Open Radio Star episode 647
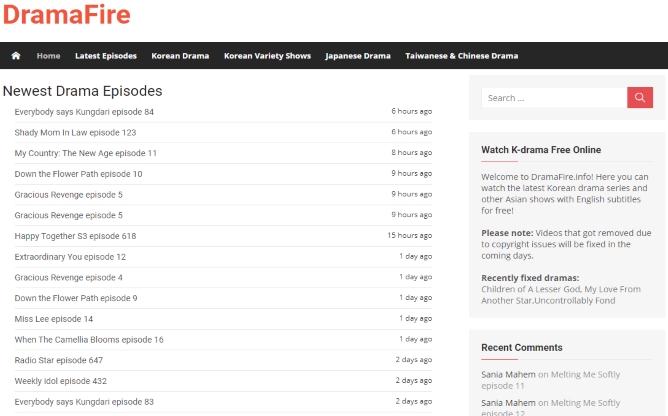The height and width of the screenshot is (416, 668). (59, 360)
